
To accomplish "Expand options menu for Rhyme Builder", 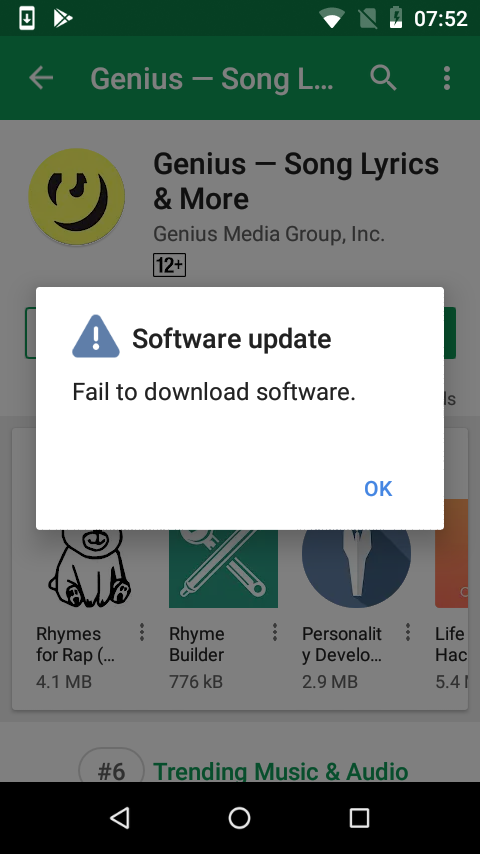I will (x=275, y=632).
